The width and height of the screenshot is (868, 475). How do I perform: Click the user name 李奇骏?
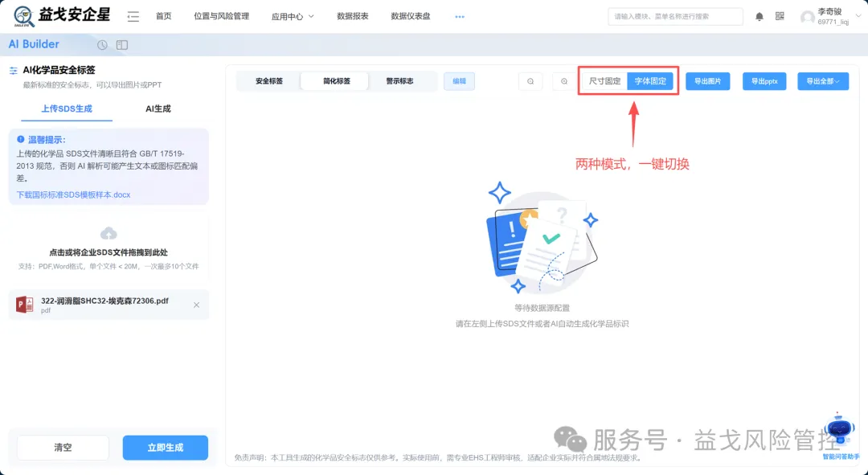point(829,11)
